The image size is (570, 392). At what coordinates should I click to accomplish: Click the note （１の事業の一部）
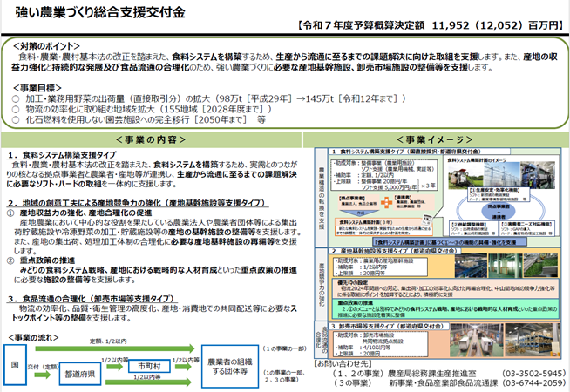[x=285, y=348]
